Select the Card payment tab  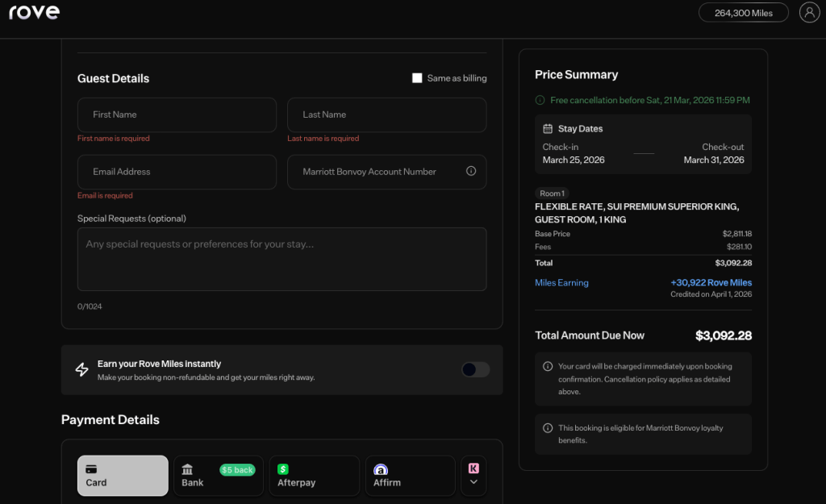pyautogui.click(x=123, y=475)
